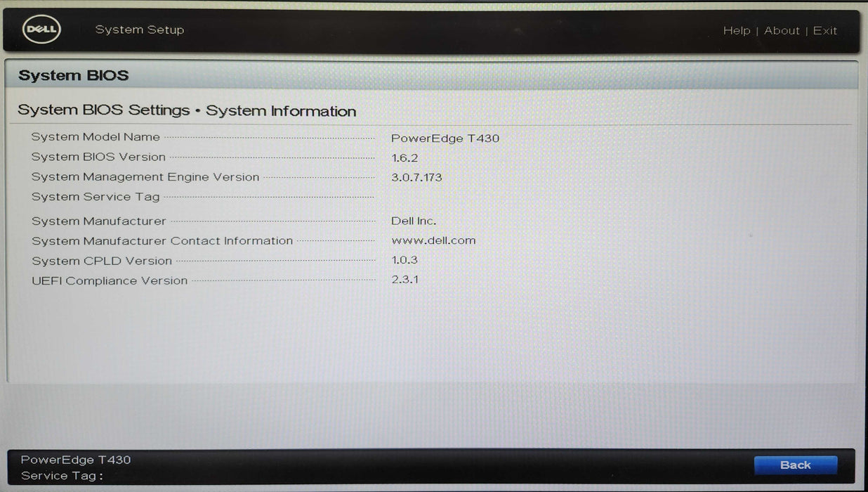Select the PowerEdge T430 model value
Image resolution: width=868 pixels, height=492 pixels.
pyautogui.click(x=445, y=138)
